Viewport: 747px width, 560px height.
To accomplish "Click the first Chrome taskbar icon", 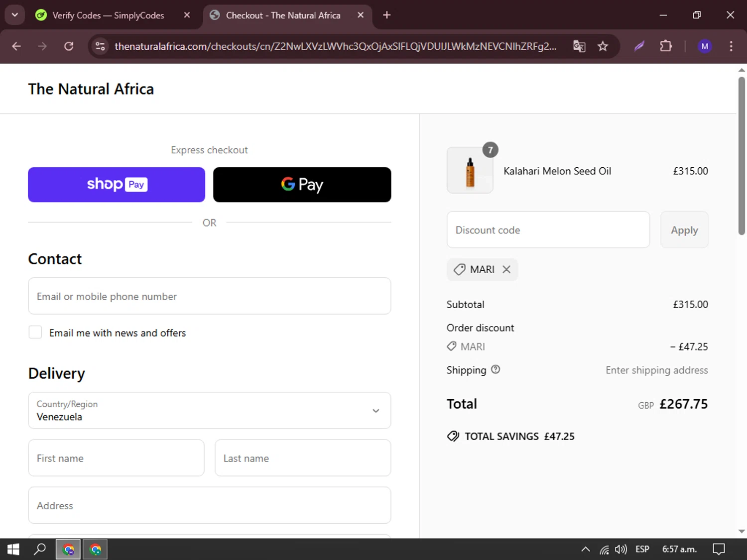I will tap(68, 550).
